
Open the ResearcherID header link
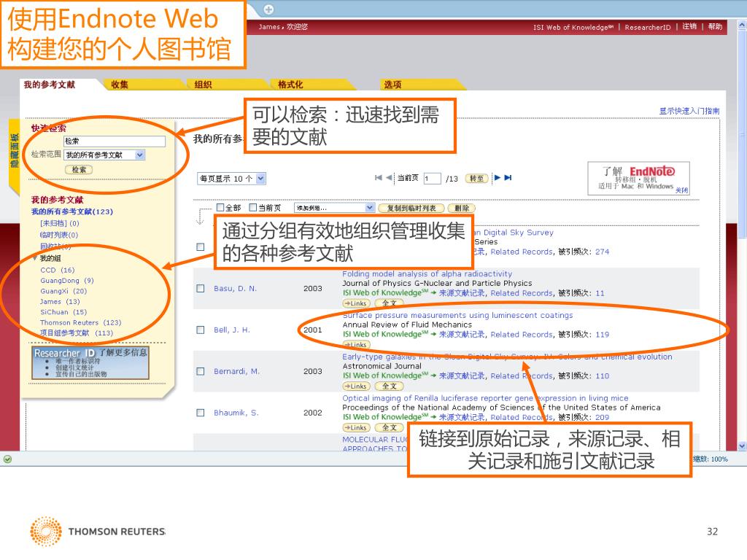click(x=648, y=27)
